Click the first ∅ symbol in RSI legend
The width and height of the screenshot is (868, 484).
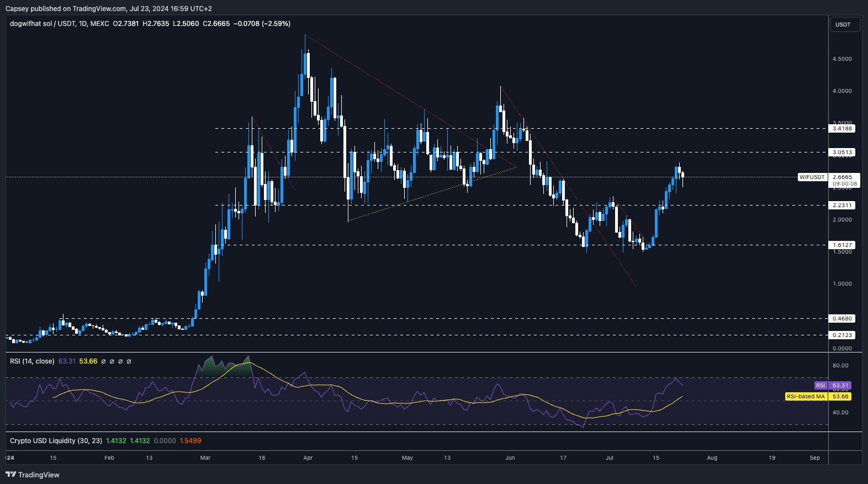[x=103, y=361]
